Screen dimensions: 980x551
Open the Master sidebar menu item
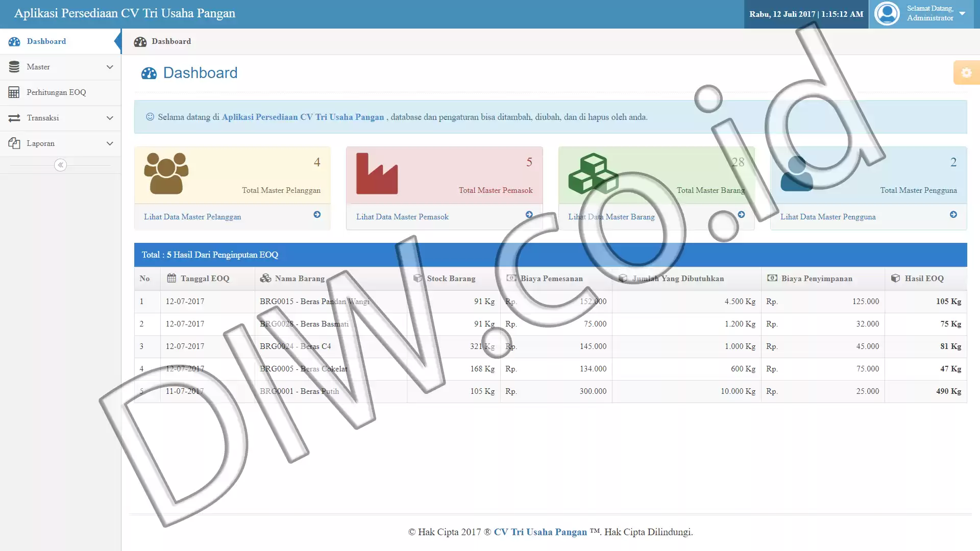60,67
